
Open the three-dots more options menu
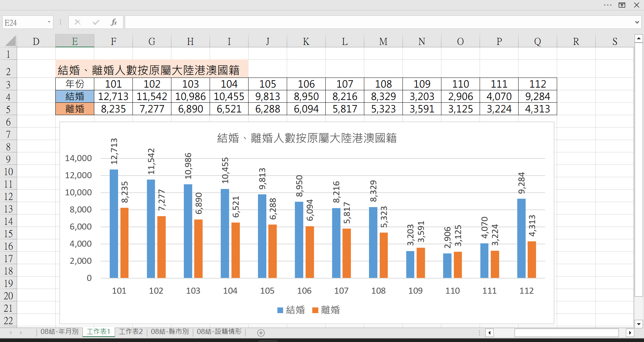click(x=608, y=5)
